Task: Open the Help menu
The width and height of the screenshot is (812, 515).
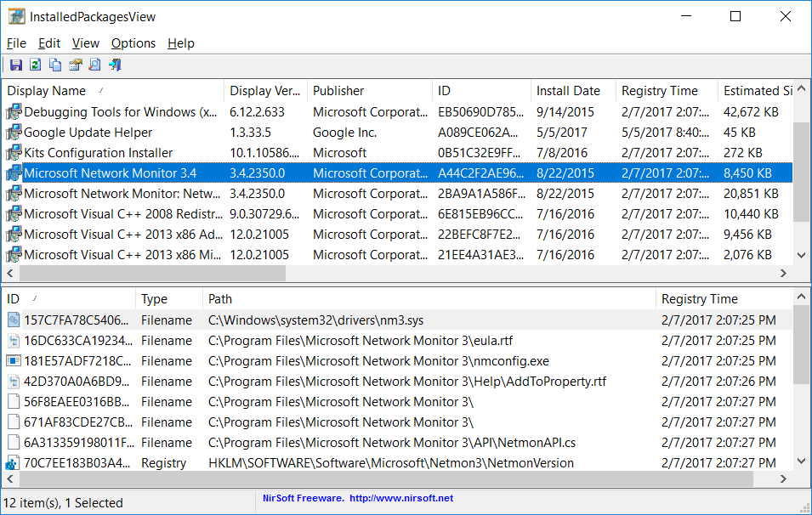Action: 180,43
